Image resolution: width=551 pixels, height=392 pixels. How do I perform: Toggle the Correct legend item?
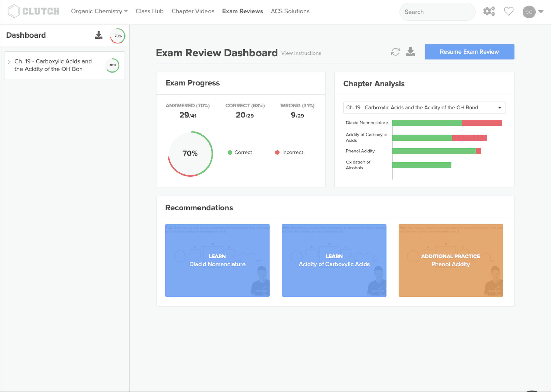coord(240,152)
